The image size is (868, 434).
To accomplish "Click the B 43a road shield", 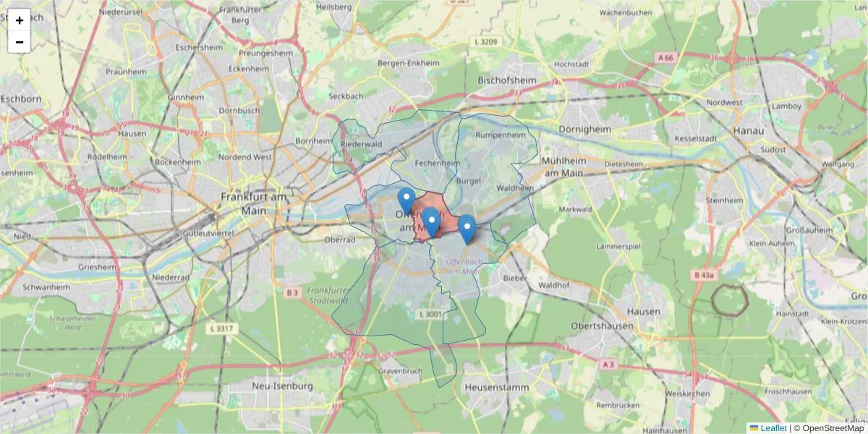I will pyautogui.click(x=704, y=275).
